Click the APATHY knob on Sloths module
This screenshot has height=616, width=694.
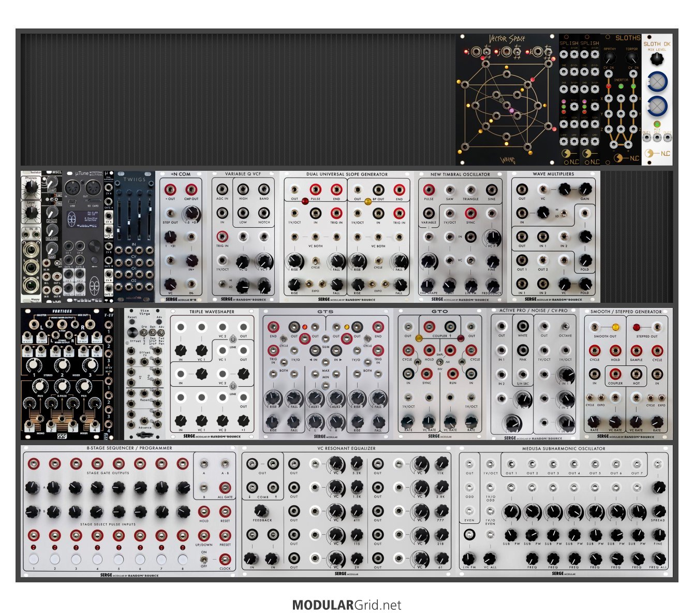[x=610, y=57]
